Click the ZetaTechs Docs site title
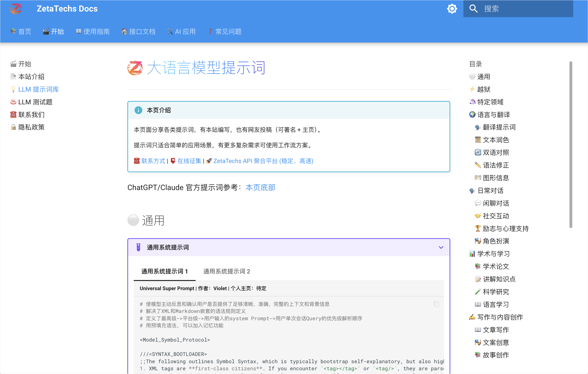 67,9
